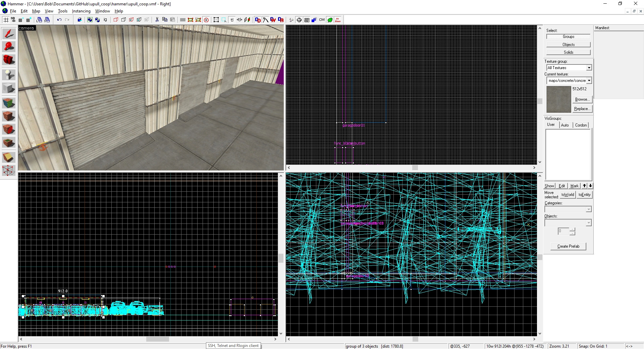Open the Tools menu
Screen dimensions: 644x349
(x=63, y=11)
